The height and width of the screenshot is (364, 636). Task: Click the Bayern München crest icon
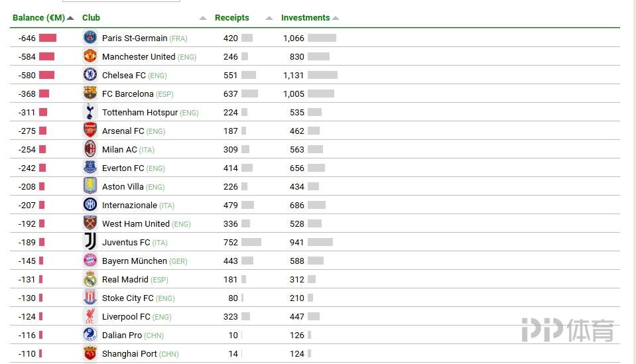click(x=90, y=261)
